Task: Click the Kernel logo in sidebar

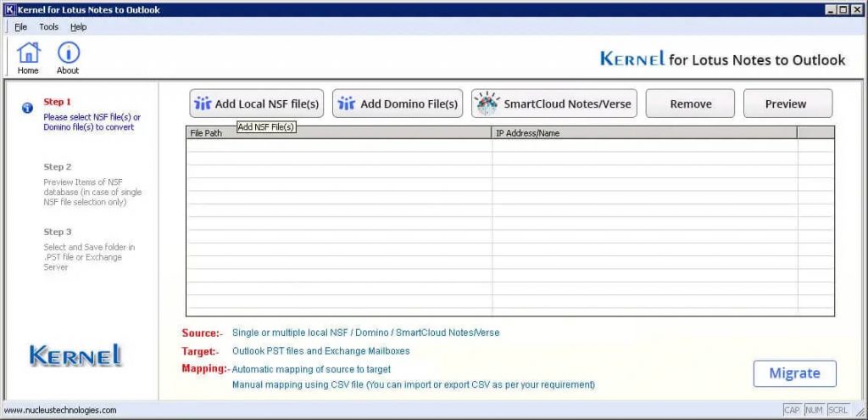Action: pos(75,355)
